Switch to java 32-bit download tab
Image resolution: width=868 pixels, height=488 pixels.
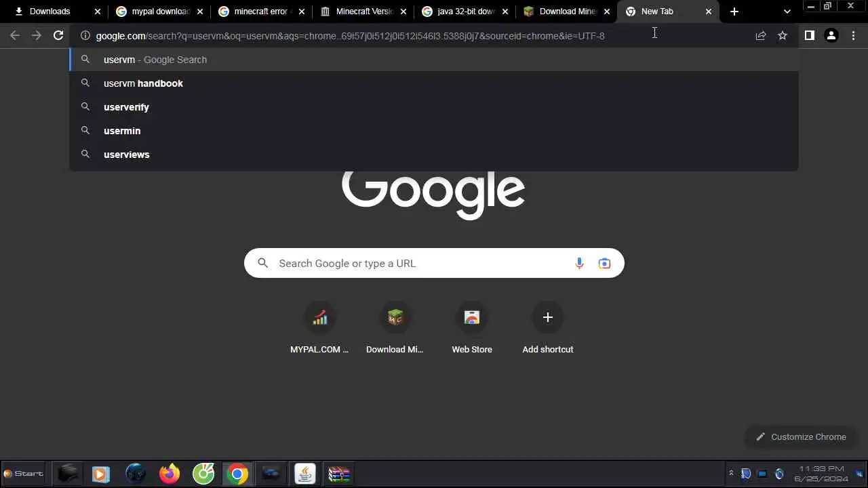(466, 12)
